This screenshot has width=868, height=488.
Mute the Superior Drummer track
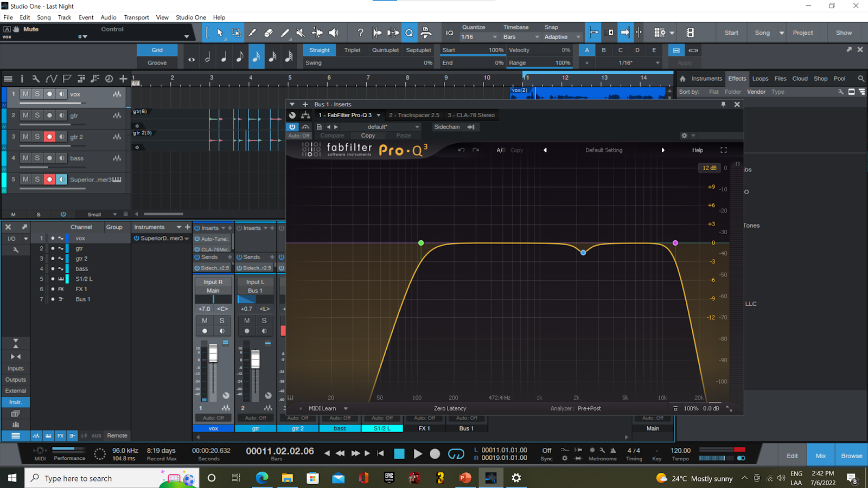pyautogui.click(x=25, y=179)
